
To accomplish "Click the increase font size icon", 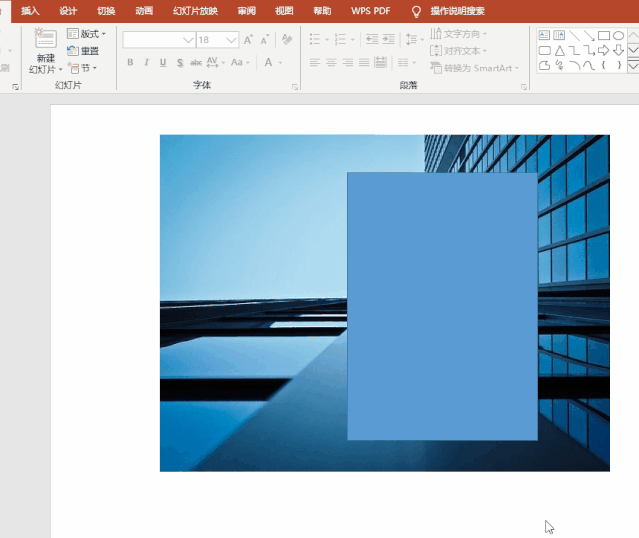I will coord(249,40).
